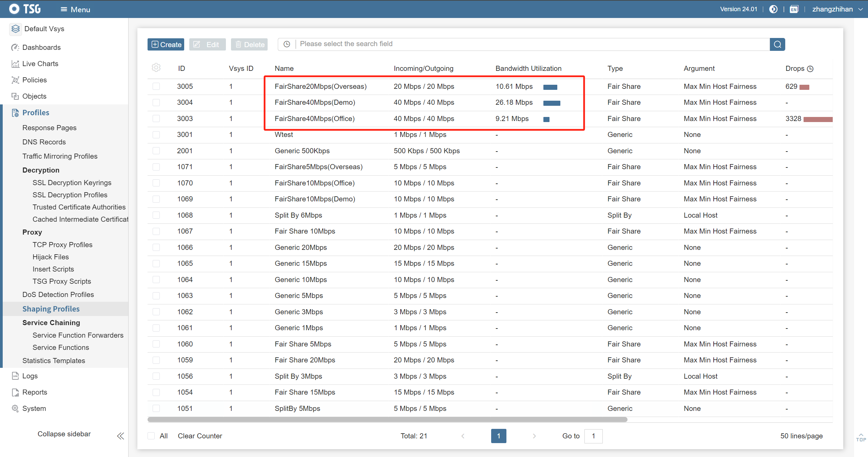The width and height of the screenshot is (868, 457).
Task: Collapse sidebar with double-chevron icon
Action: (120, 436)
